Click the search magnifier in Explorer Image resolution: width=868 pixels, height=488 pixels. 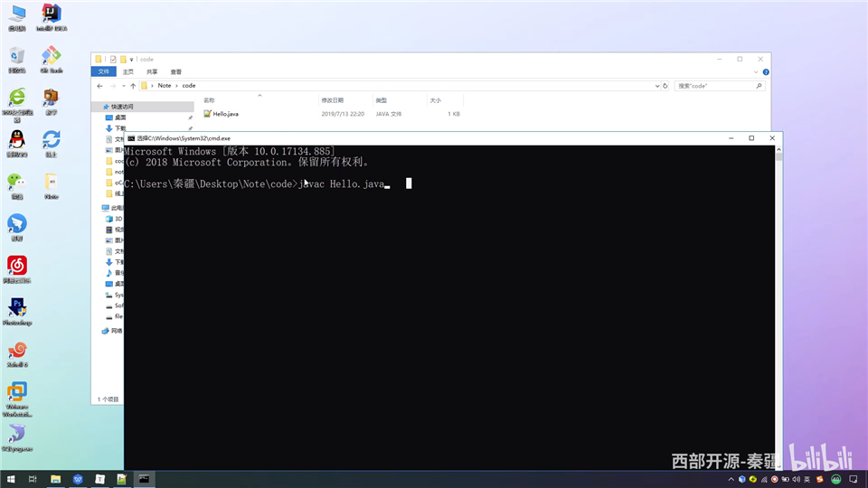[759, 86]
